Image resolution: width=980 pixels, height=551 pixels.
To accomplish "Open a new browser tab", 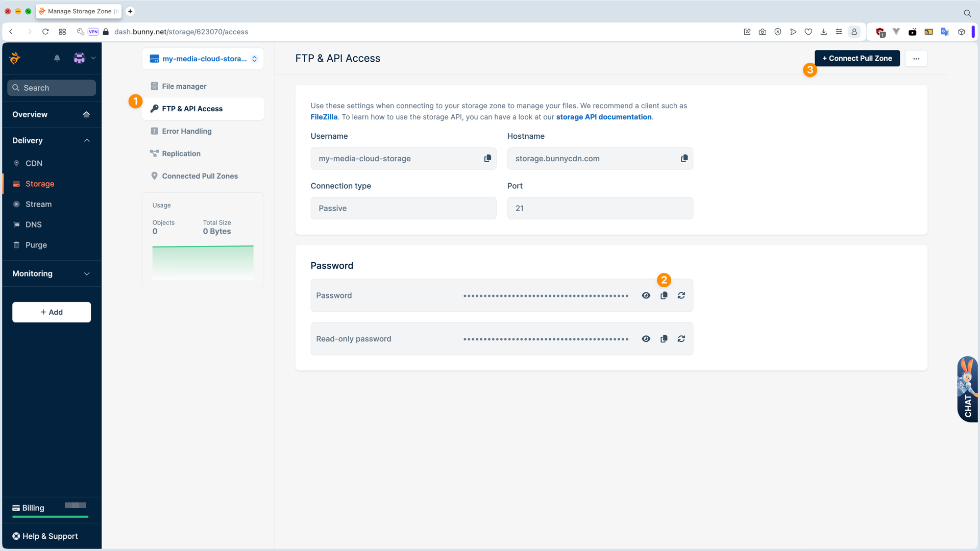I will 130,11.
